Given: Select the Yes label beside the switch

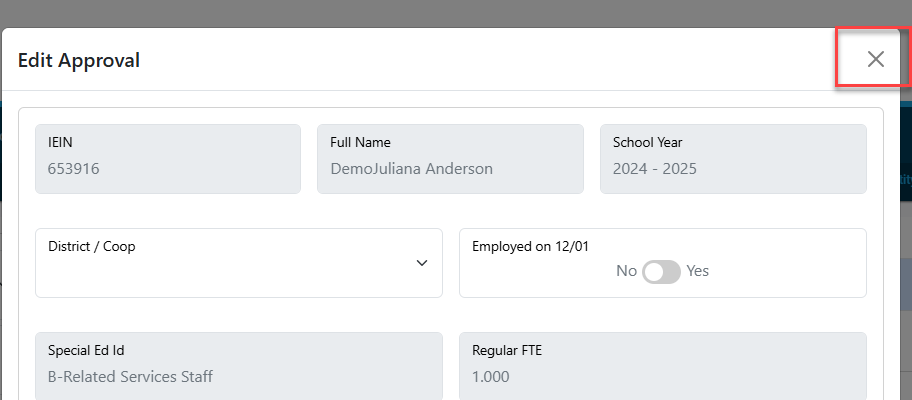Looking at the screenshot, I should 697,271.
